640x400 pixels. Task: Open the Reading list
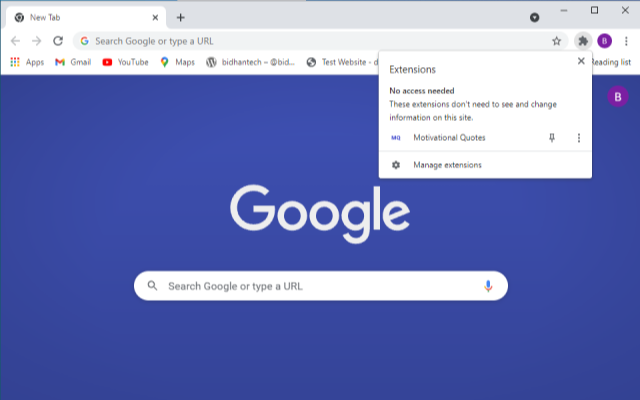[x=611, y=62]
